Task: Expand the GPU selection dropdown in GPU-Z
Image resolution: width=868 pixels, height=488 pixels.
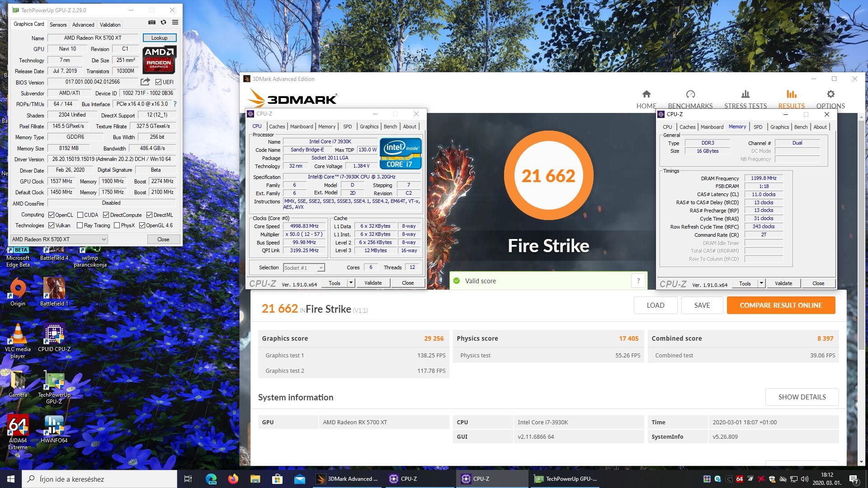Action: tap(59, 239)
